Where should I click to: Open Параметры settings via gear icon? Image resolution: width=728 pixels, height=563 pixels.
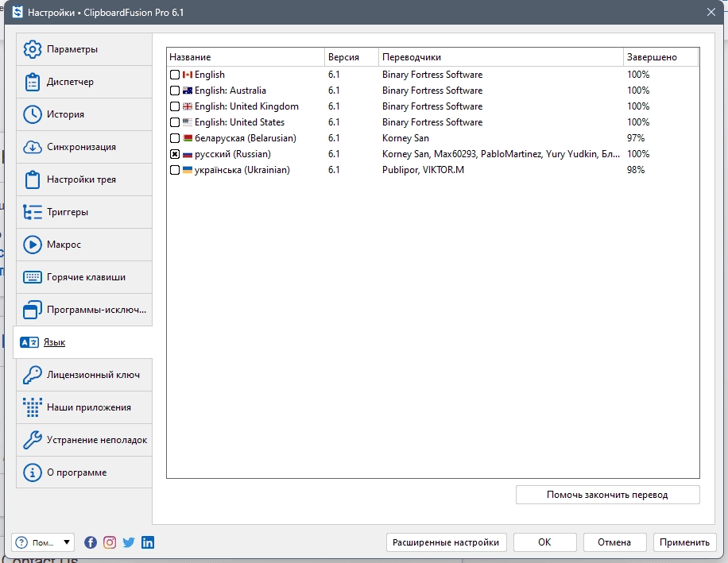tap(32, 49)
